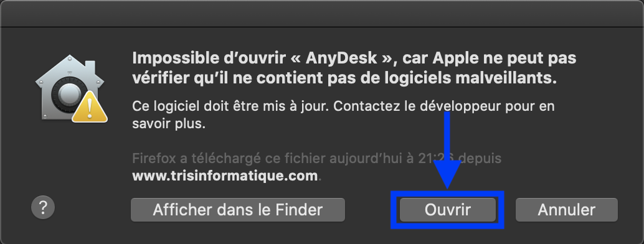This screenshot has height=244, width=644.
Task: Click the dialog's top title bar strip
Action: pos(322,14)
